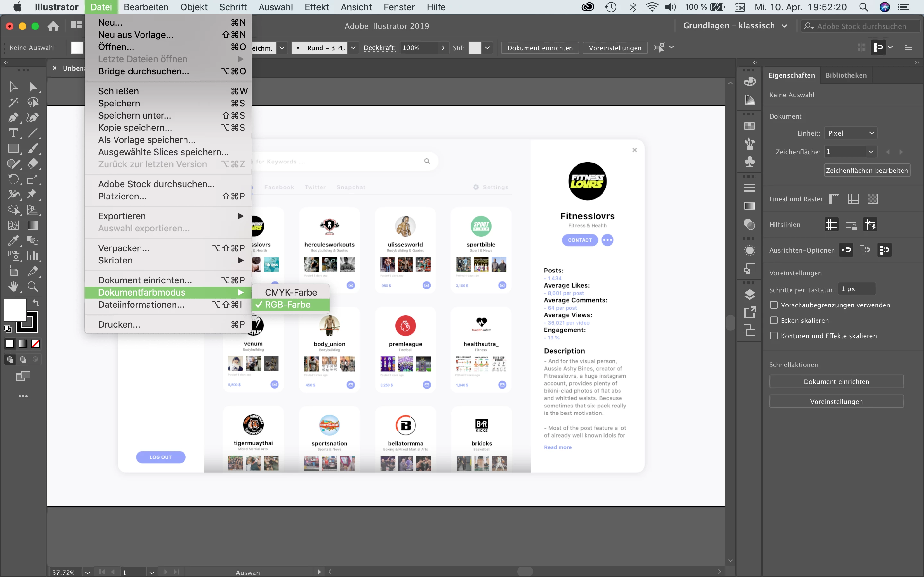Open the Einheit Pixel dropdown
Viewport: 924px width, 577px height.
[850, 133]
